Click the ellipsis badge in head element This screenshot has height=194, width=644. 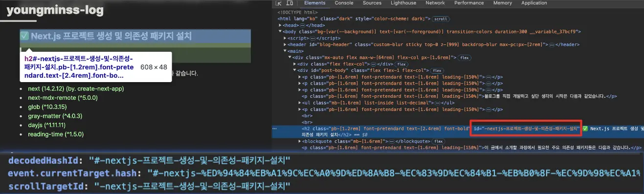point(303,25)
